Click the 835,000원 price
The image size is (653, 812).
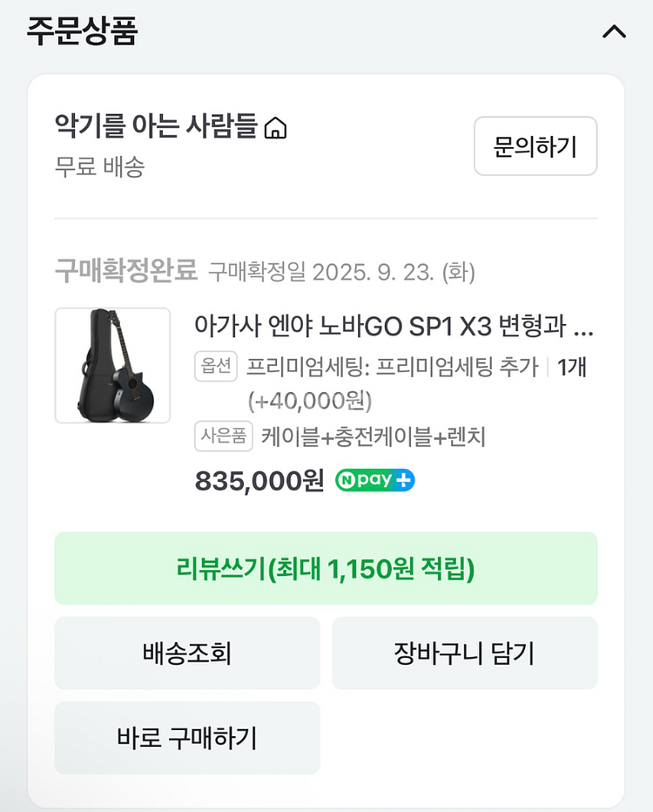click(259, 480)
